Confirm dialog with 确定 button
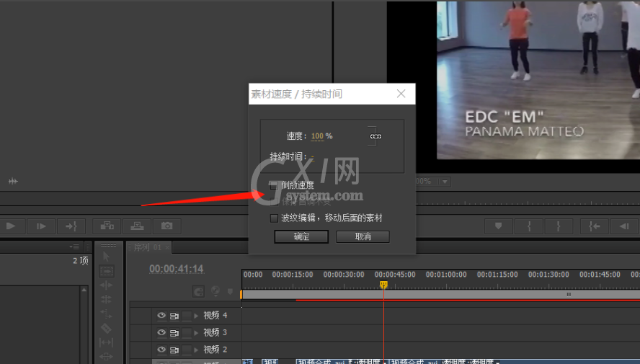Viewport: 640px width, 364px height. pyautogui.click(x=301, y=236)
